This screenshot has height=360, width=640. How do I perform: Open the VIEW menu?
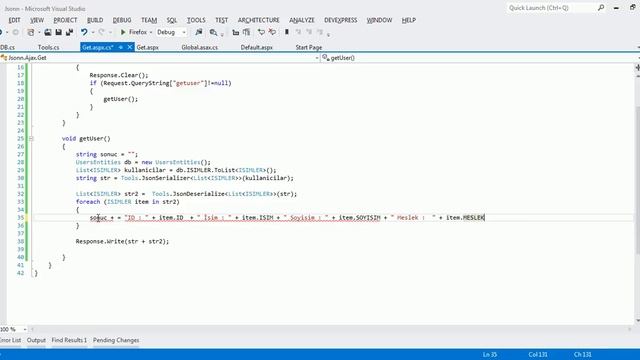tap(37, 20)
